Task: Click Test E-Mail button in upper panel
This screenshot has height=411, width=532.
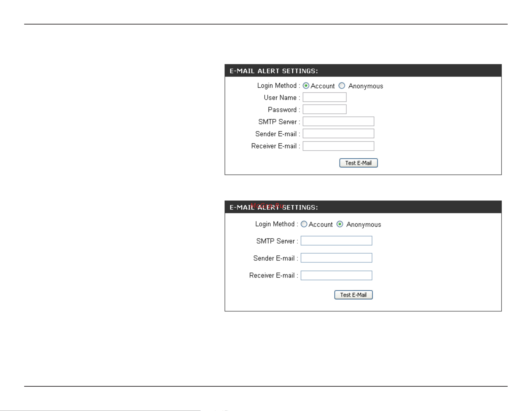Action: pos(359,163)
